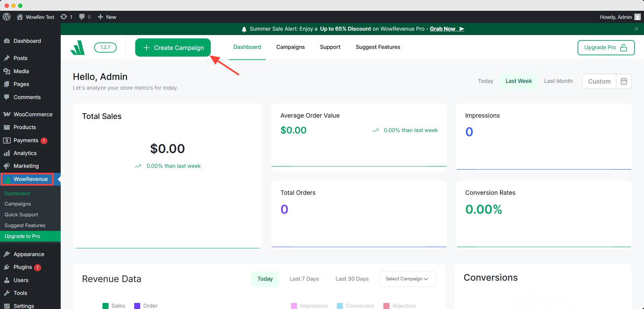The height and width of the screenshot is (309, 644).
Task: Open the Suggest Features top tab
Action: (x=378, y=47)
